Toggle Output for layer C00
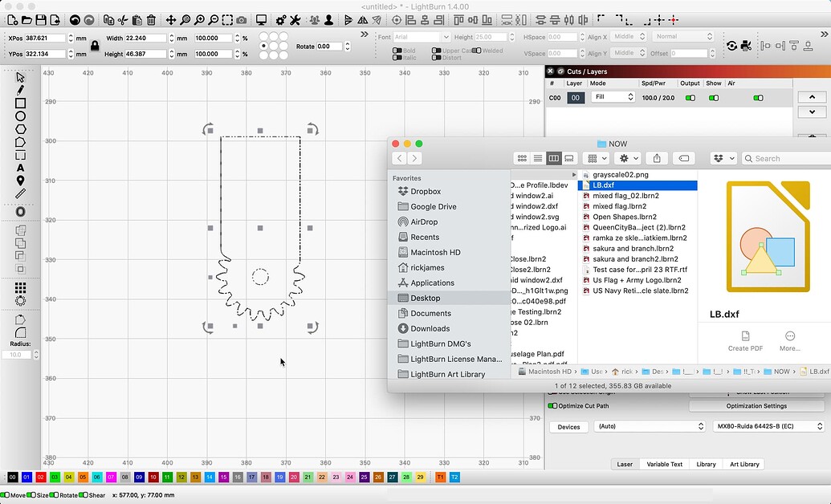Image resolution: width=831 pixels, height=504 pixels. point(690,97)
